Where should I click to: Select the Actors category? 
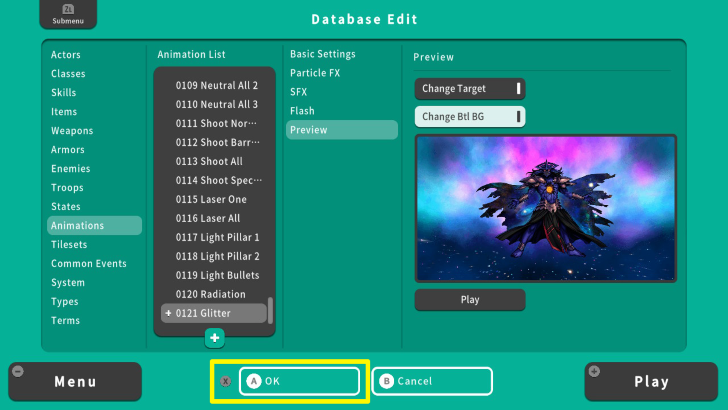(66, 55)
